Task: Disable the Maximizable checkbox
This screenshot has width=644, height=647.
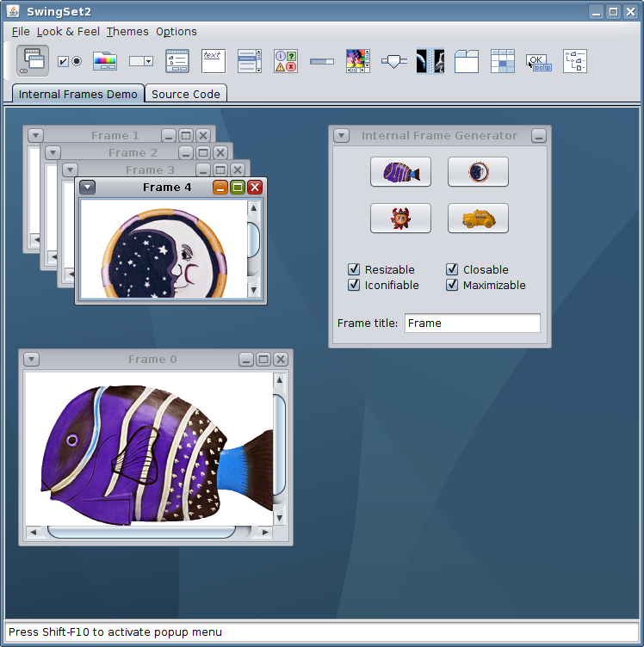Action: coord(452,285)
